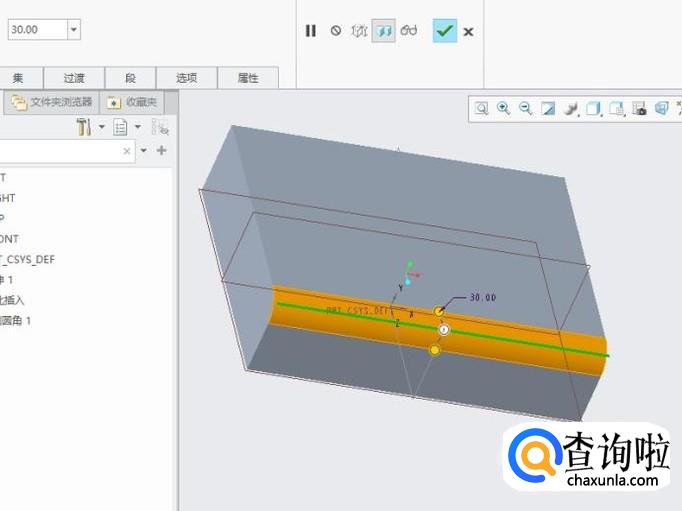Open the 过渡 tab
The height and width of the screenshot is (511, 682).
(x=74, y=78)
